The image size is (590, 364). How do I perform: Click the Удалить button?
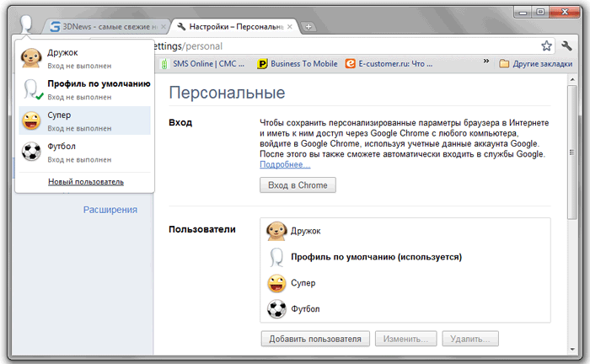[x=470, y=339]
